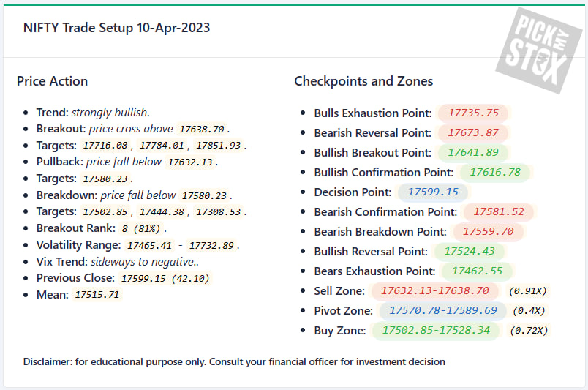
Task: Select Breakout Rank value 8 (81%)
Action: click(x=141, y=228)
